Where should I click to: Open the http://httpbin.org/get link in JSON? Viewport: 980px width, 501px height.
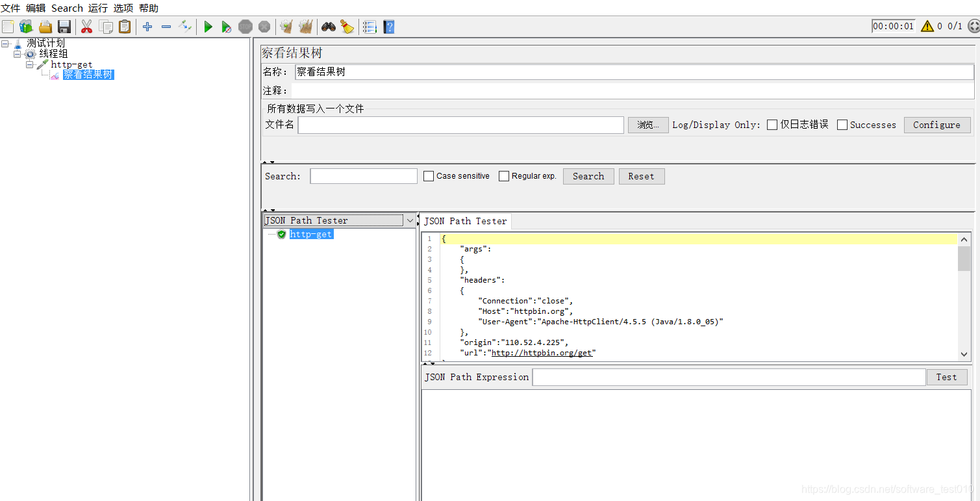pos(541,353)
